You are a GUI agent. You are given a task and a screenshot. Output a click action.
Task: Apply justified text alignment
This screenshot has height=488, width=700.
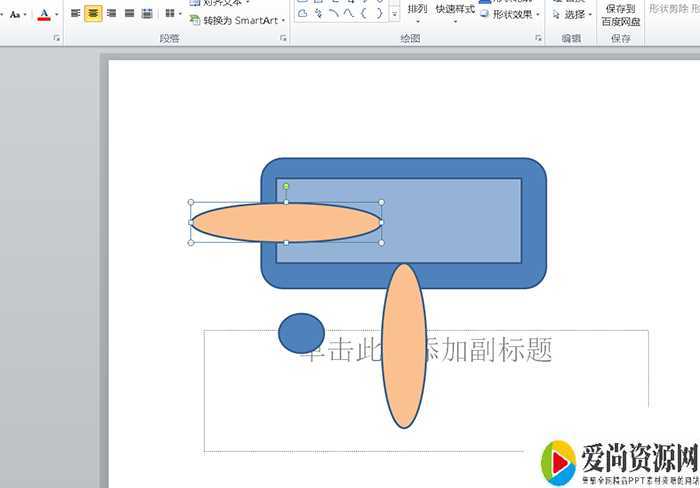click(x=129, y=14)
